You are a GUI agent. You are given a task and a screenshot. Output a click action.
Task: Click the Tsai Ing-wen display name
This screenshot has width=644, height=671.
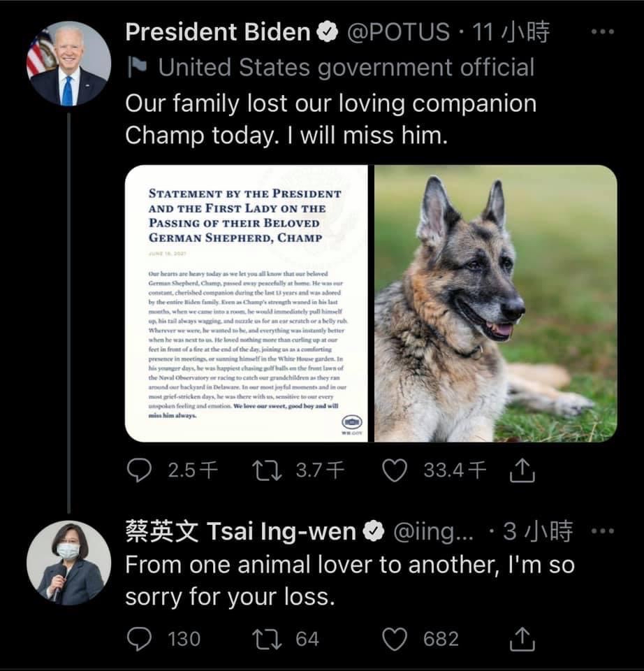(x=241, y=532)
